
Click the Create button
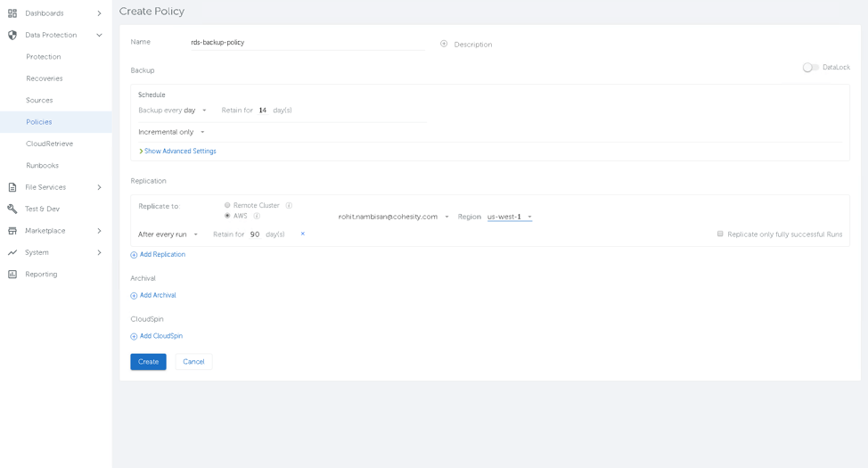[x=148, y=362]
